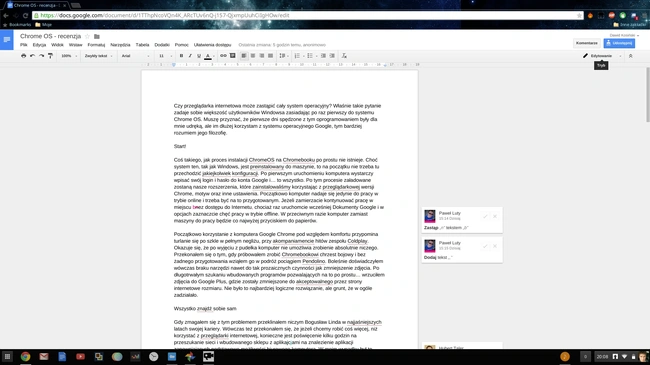Select the Paint format roller

[x=51, y=56]
